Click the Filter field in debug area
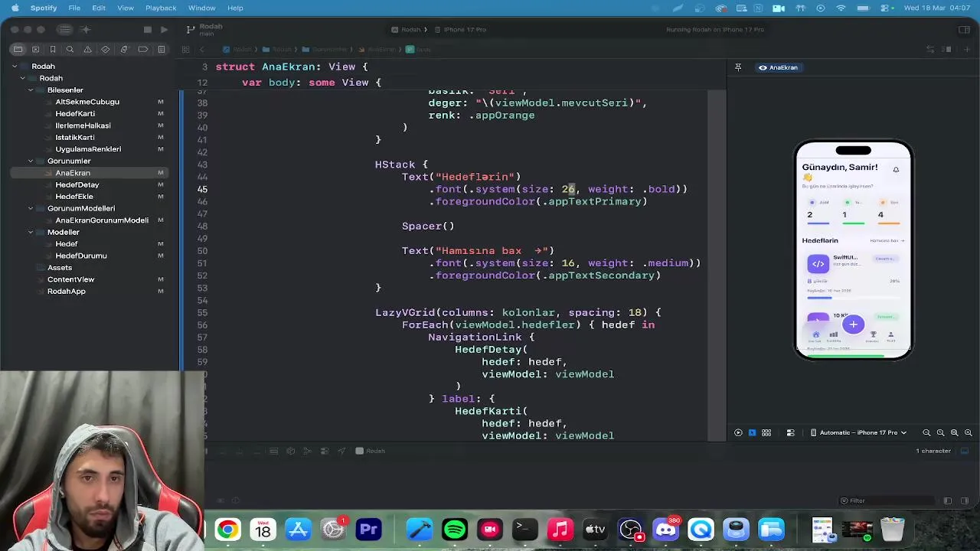 tap(887, 500)
